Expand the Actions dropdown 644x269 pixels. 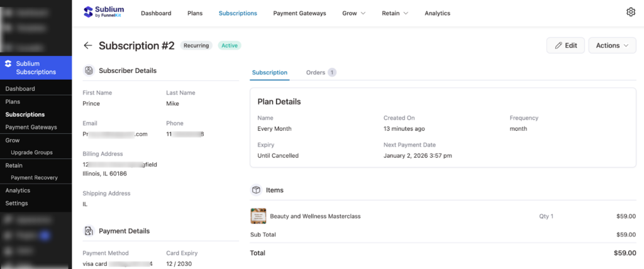612,45
